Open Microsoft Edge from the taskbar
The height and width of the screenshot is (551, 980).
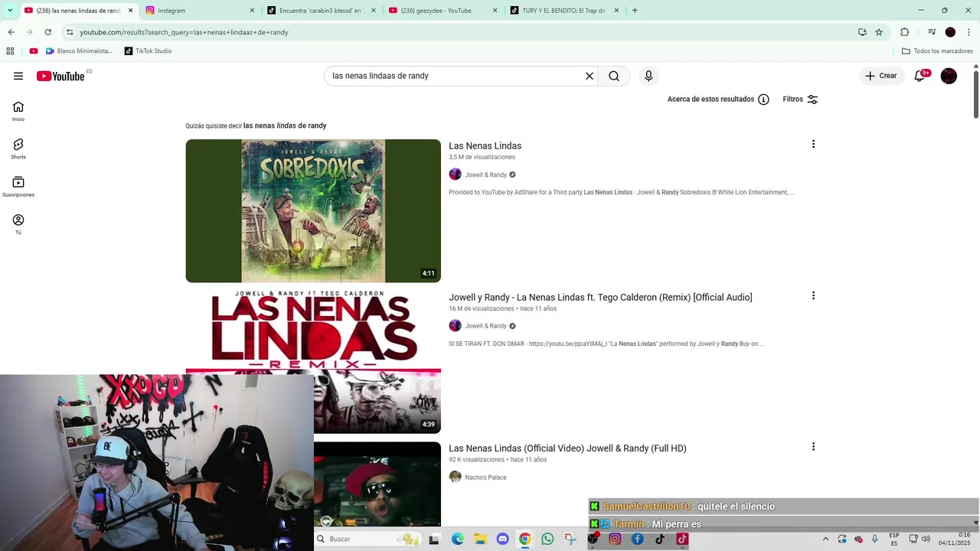[457, 539]
